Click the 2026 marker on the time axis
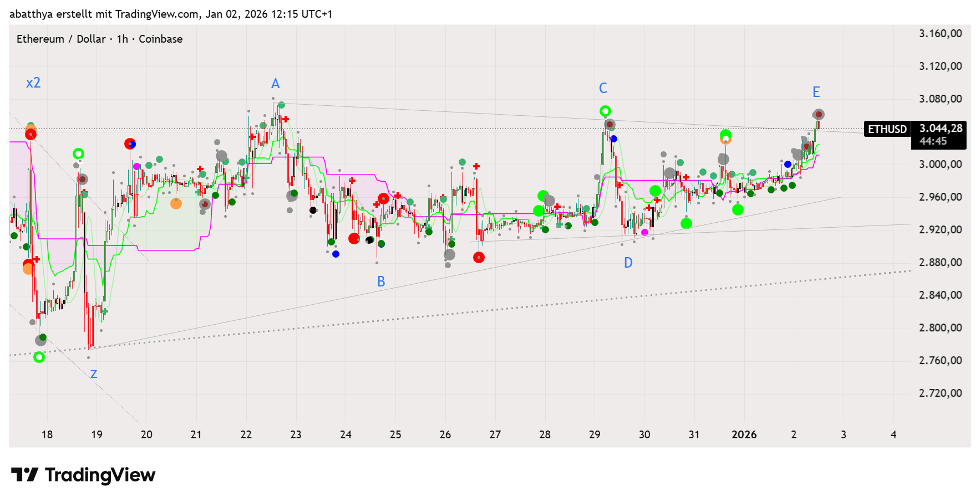This screenshot has height=502, width=980. (x=744, y=434)
